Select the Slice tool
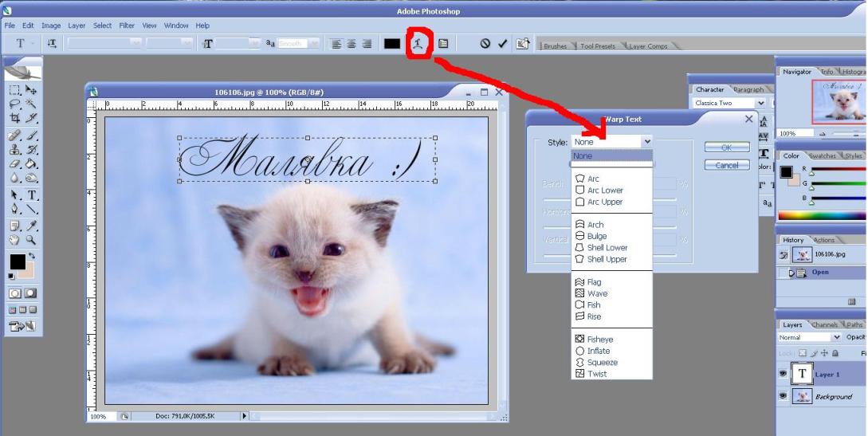 [32, 118]
